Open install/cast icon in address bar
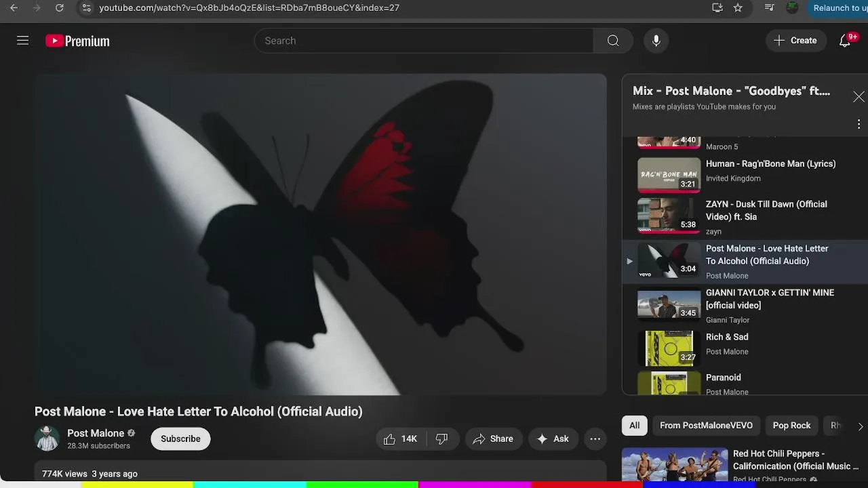The image size is (868, 488). pyautogui.click(x=717, y=8)
